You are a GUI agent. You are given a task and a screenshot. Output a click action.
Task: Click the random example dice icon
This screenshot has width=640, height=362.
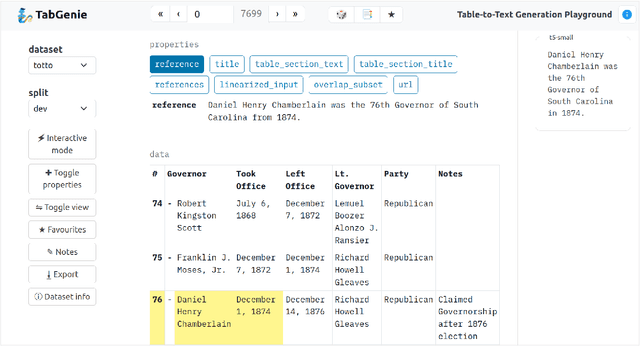[x=341, y=15]
